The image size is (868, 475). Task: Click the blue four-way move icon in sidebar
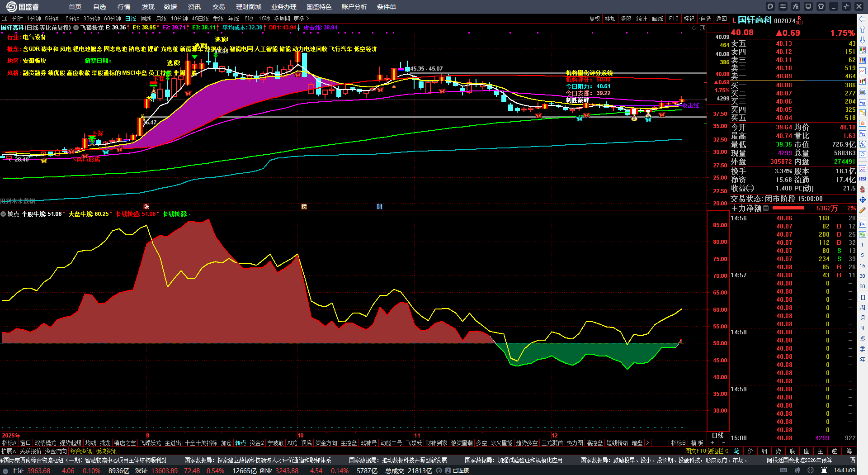863,199
